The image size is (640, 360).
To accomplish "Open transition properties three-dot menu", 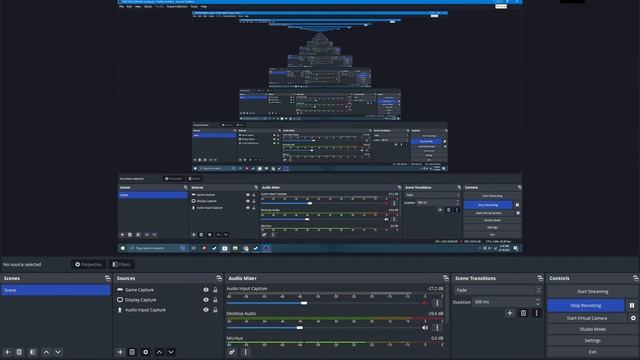I will click(x=537, y=313).
